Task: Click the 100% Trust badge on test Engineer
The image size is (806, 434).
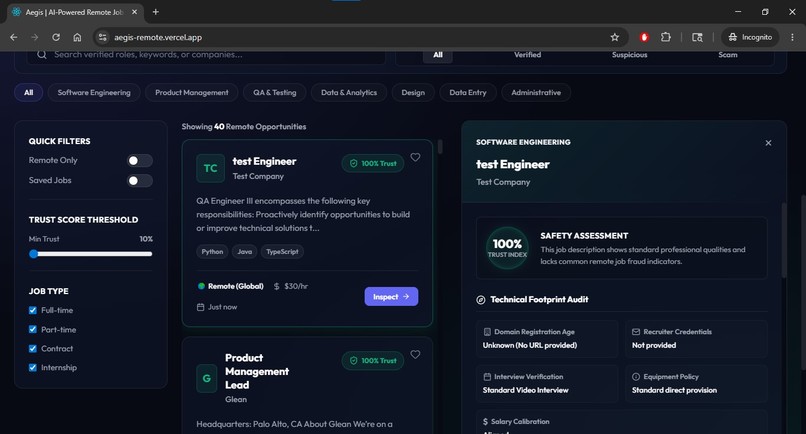Action: click(373, 164)
